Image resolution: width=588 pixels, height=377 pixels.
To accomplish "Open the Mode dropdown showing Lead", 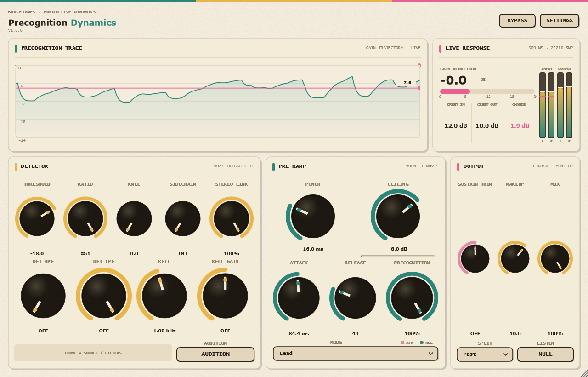I will (x=356, y=354).
